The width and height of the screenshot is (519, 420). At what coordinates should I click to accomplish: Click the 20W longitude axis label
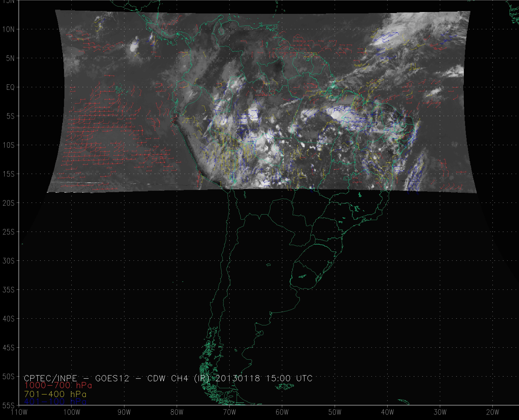(x=493, y=412)
